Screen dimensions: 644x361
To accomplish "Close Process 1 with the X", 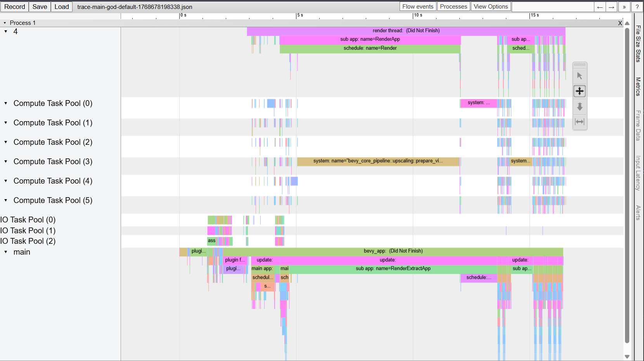I will coord(620,23).
